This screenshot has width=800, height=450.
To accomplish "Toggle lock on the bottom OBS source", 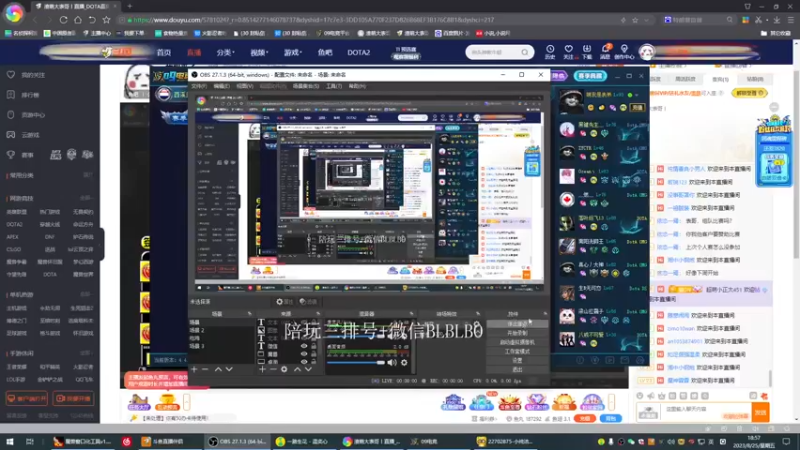I will click(x=313, y=361).
